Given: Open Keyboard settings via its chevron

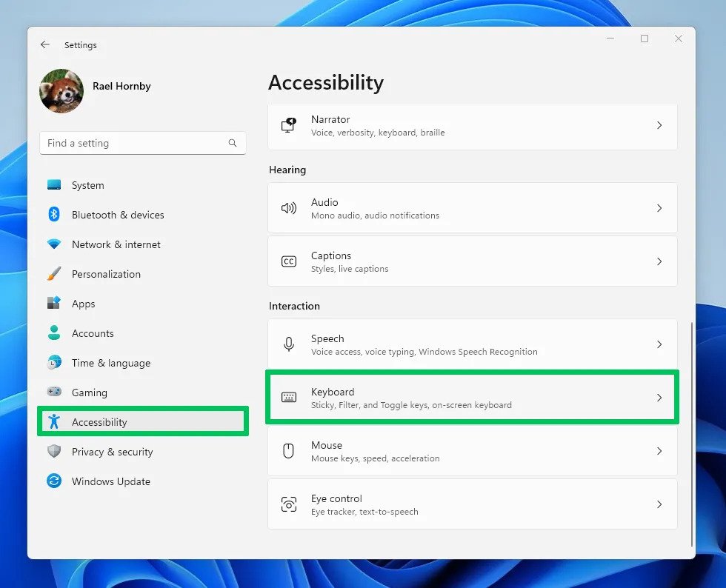Looking at the screenshot, I should [659, 398].
